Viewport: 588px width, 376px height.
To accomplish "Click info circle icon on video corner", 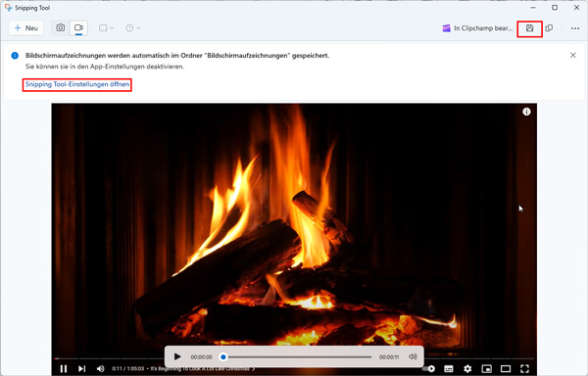I will [526, 112].
